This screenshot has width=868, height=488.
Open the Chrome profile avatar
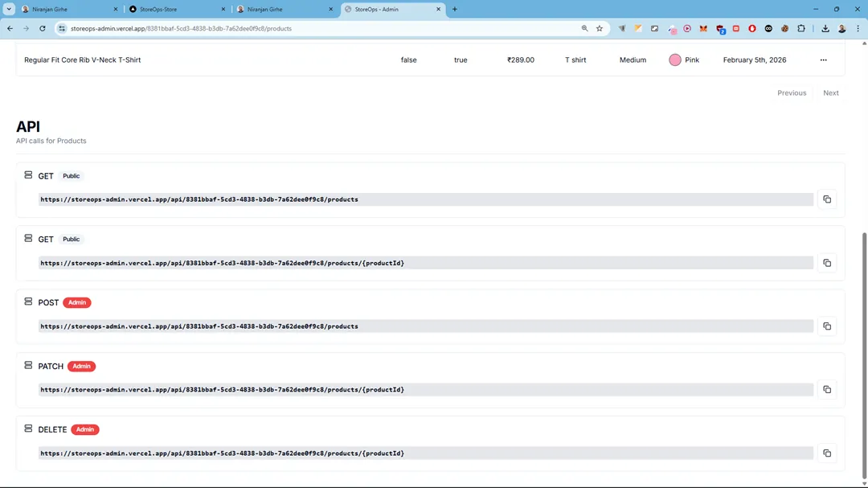coord(842,28)
